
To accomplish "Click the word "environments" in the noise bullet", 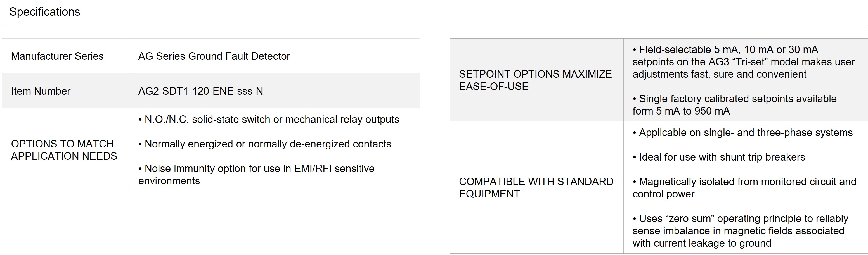I will tap(169, 181).
